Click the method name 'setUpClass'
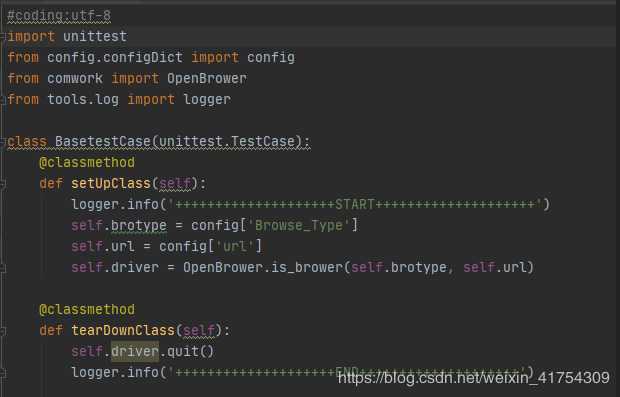The height and width of the screenshot is (397, 620). point(111,183)
